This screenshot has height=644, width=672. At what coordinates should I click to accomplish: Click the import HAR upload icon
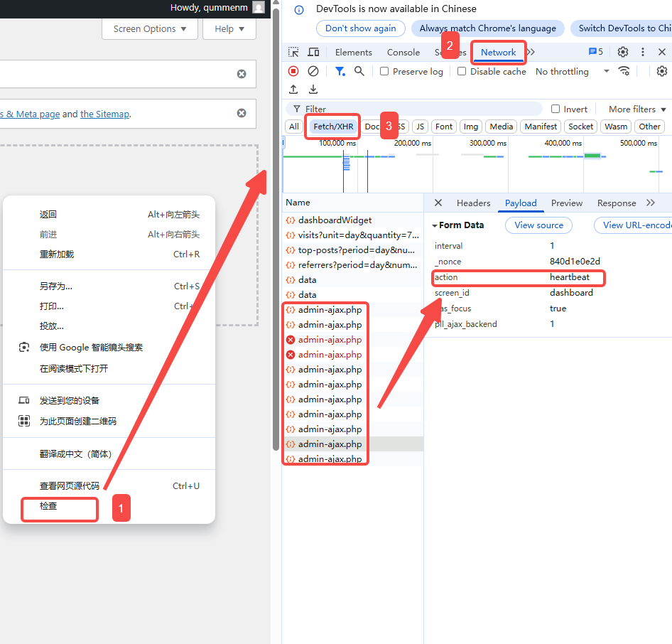click(x=293, y=90)
